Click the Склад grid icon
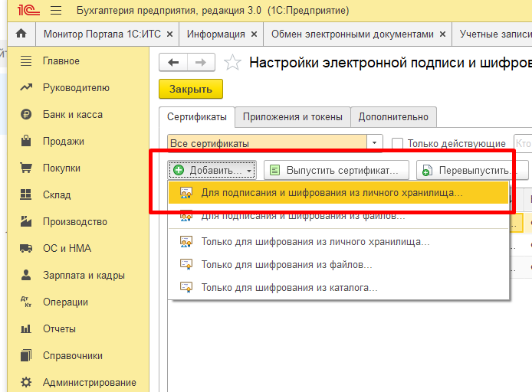532x392 pixels. tap(26, 194)
